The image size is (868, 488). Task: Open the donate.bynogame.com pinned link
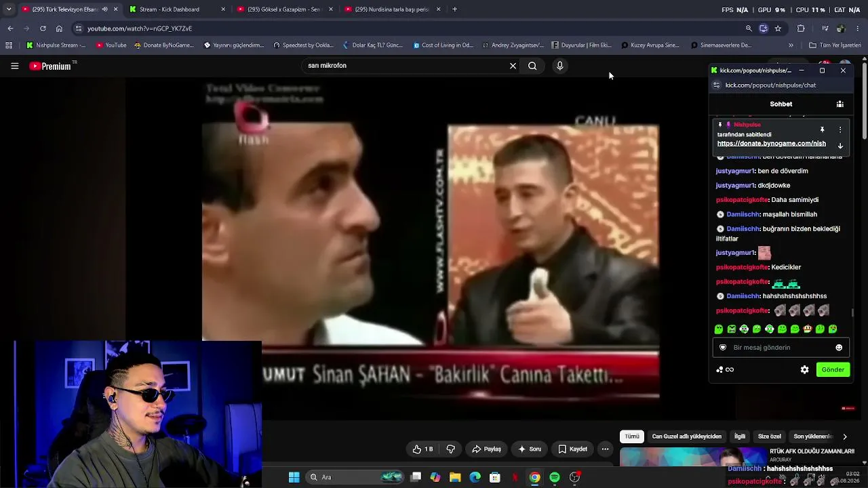772,144
